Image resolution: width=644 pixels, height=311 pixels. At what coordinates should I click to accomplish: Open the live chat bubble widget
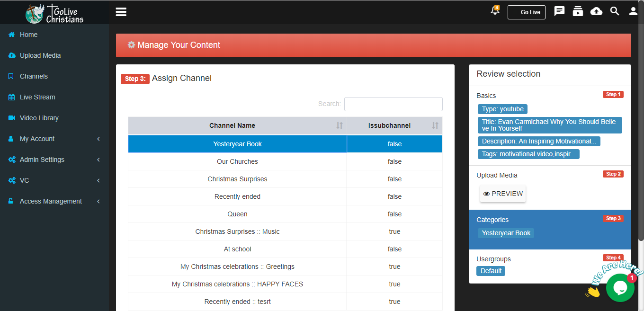click(x=620, y=288)
